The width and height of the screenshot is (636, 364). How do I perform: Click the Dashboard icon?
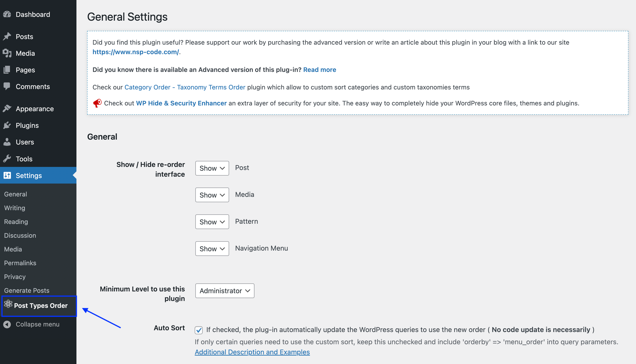7,14
